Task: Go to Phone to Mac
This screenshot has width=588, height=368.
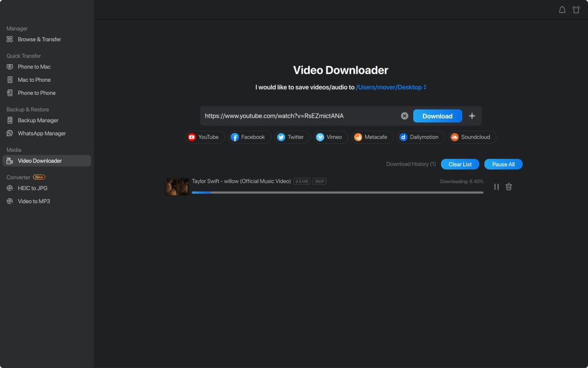Action: 34,67
